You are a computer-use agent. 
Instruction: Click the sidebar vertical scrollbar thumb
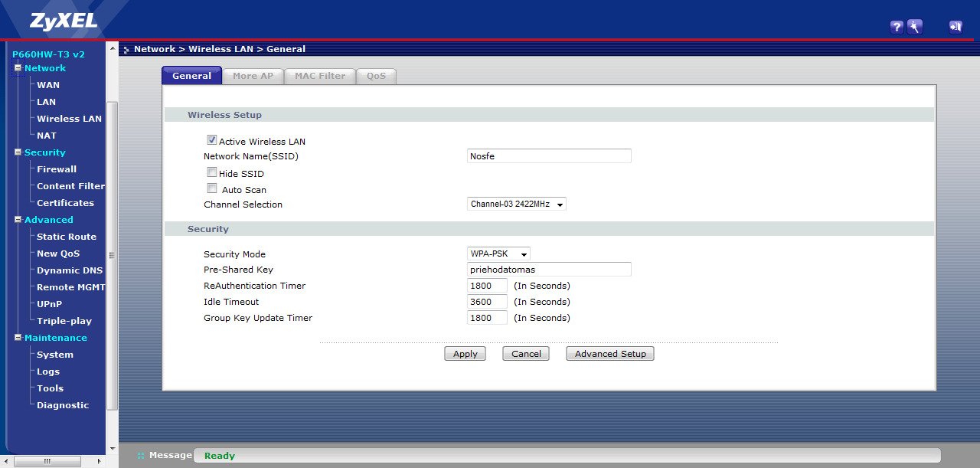click(x=112, y=255)
